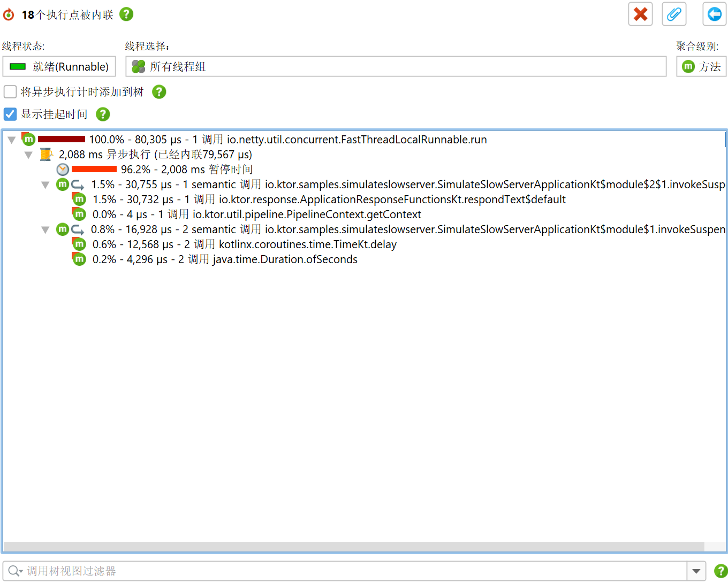
Task: Collapse the FastThreadLocalRunnable.run root node
Action: coord(12,140)
